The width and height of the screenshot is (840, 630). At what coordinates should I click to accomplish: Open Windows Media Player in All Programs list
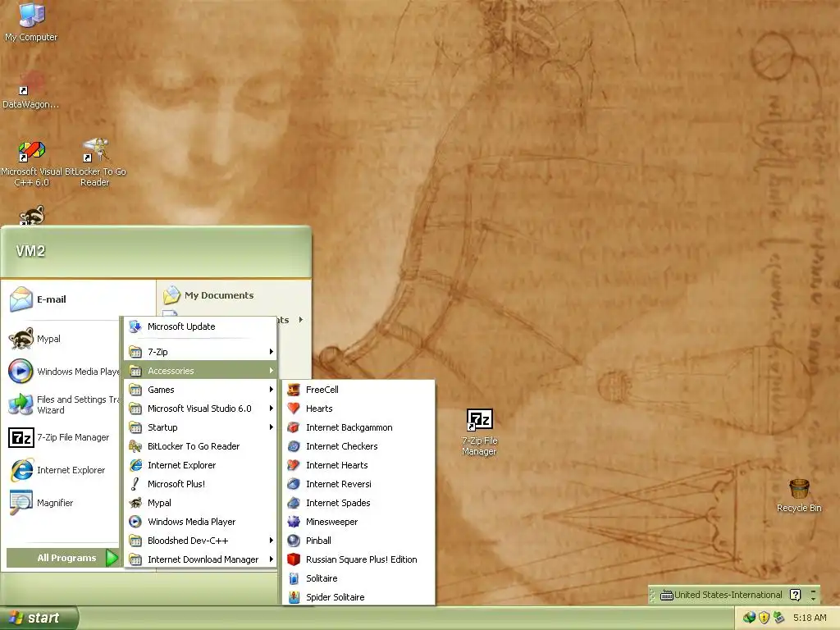(200, 521)
